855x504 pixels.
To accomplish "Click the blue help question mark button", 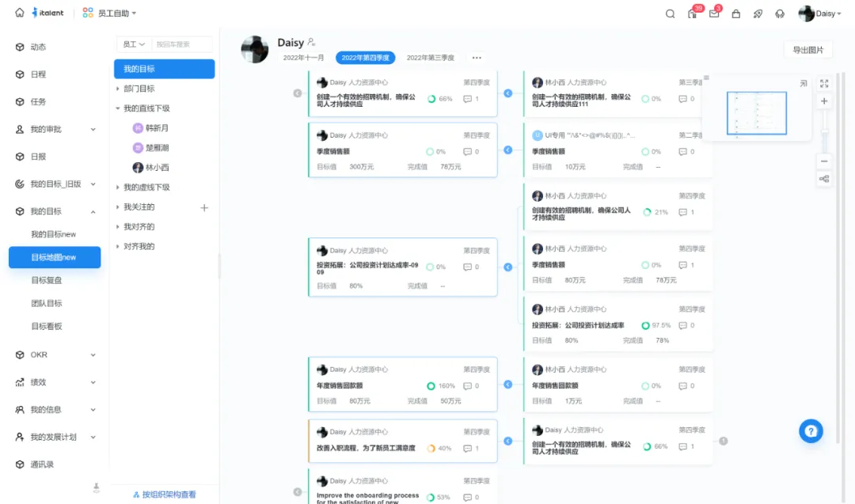I will coord(811,431).
